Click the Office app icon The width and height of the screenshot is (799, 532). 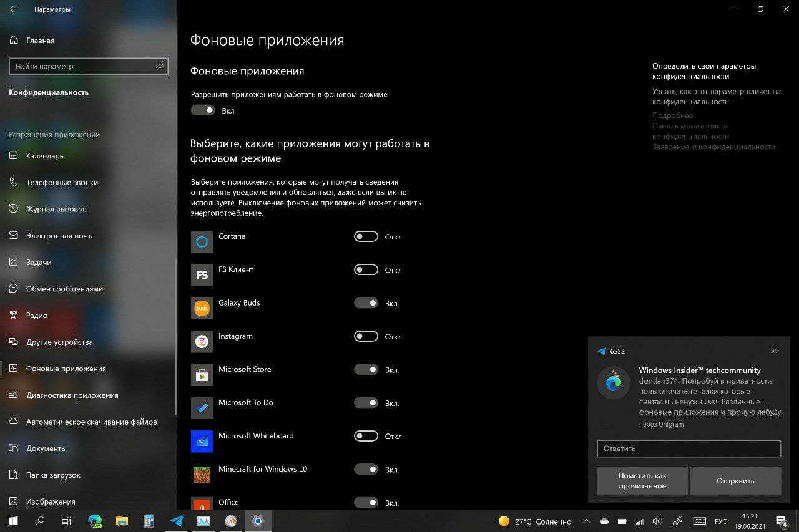click(x=202, y=503)
